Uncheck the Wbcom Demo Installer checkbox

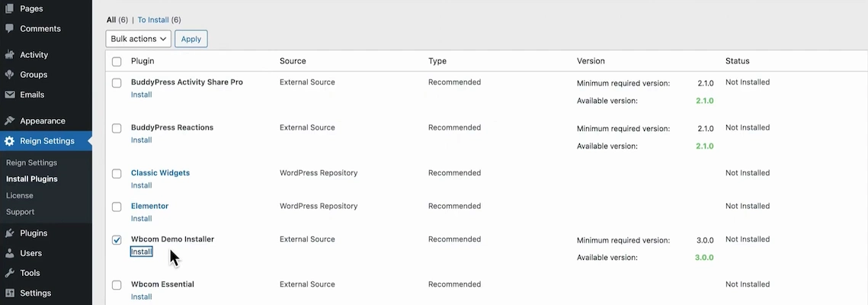pyautogui.click(x=117, y=239)
